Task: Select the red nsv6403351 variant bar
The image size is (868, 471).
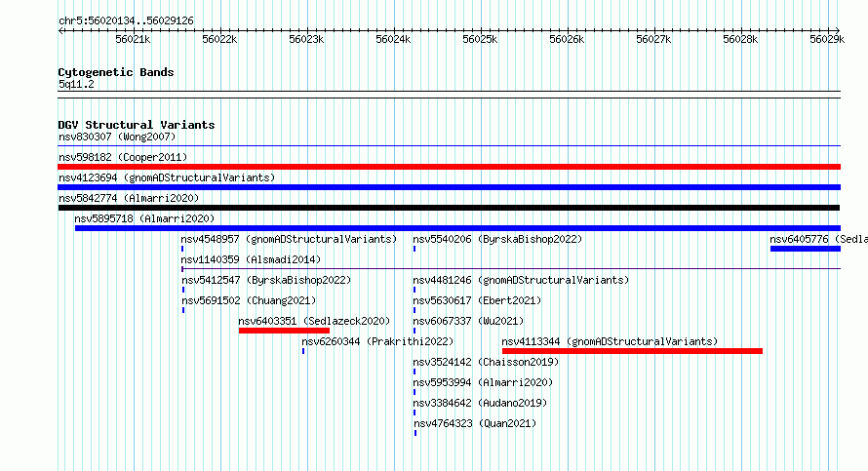Action: coord(284,331)
